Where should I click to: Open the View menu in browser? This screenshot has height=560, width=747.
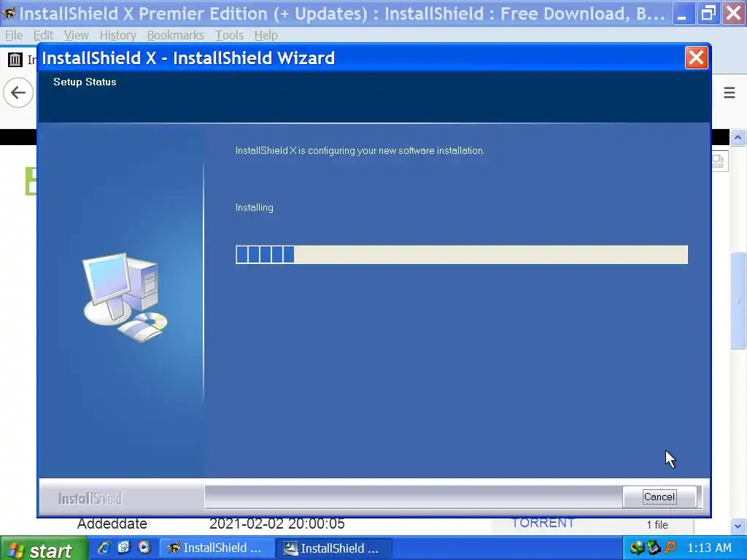[76, 35]
